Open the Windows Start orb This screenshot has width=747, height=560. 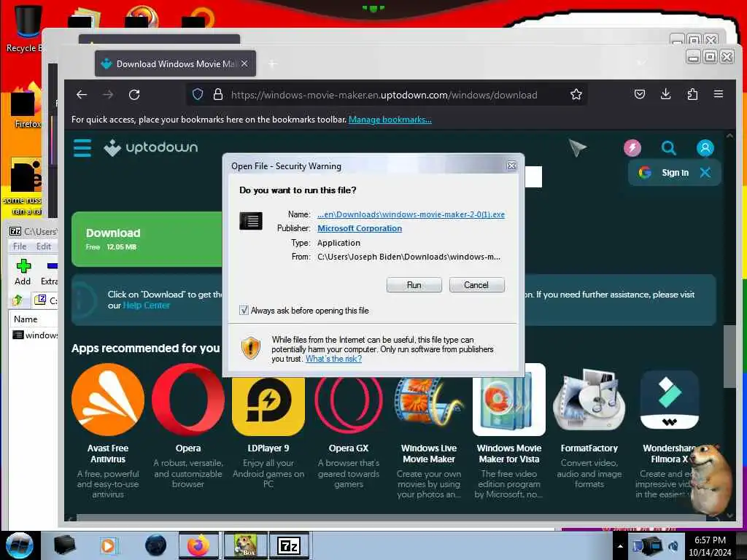19,545
